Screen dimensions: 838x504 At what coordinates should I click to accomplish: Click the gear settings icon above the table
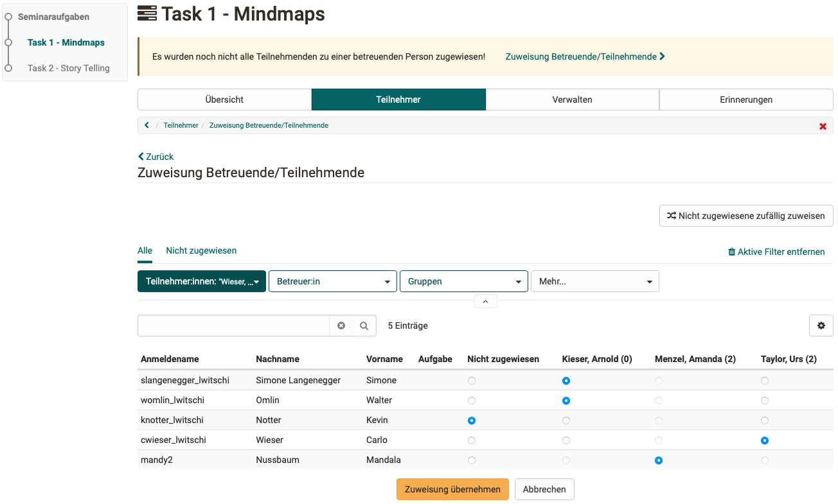pyautogui.click(x=821, y=326)
